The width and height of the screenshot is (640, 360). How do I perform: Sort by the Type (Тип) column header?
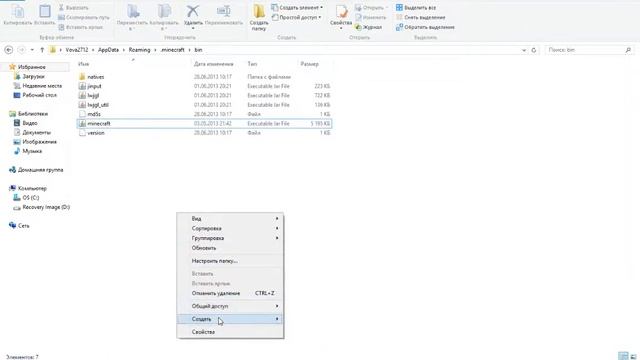click(252, 64)
